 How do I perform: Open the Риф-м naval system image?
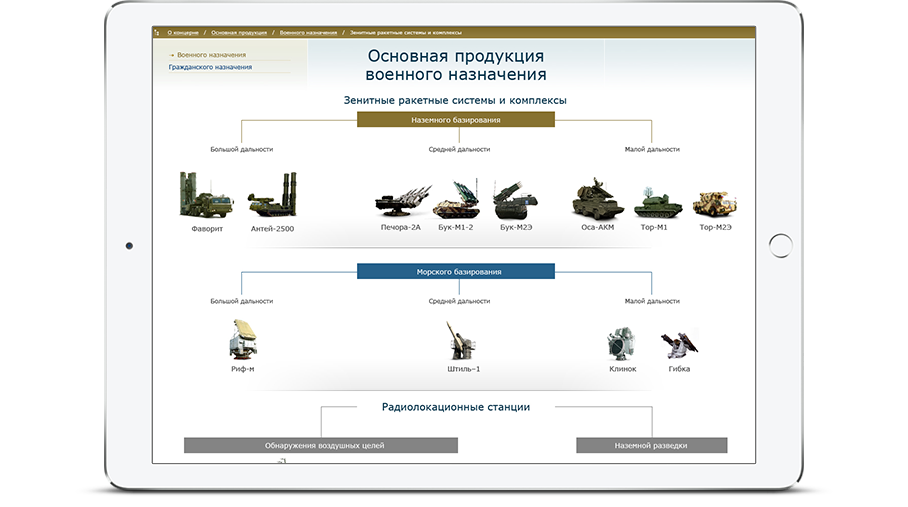pyautogui.click(x=243, y=340)
